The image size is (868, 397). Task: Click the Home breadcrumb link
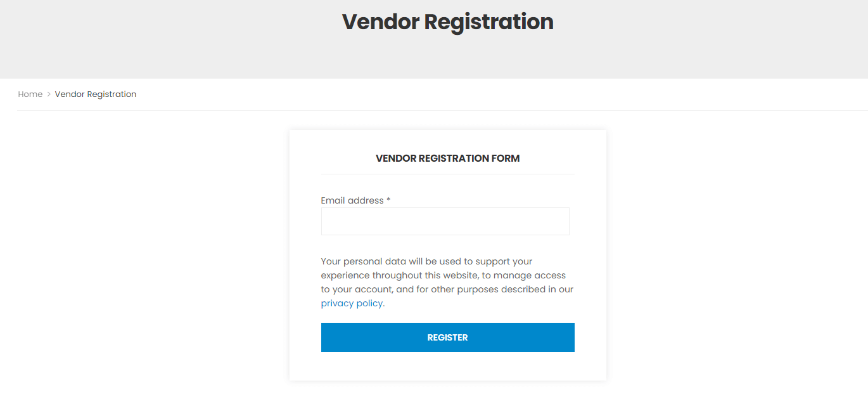pos(30,94)
